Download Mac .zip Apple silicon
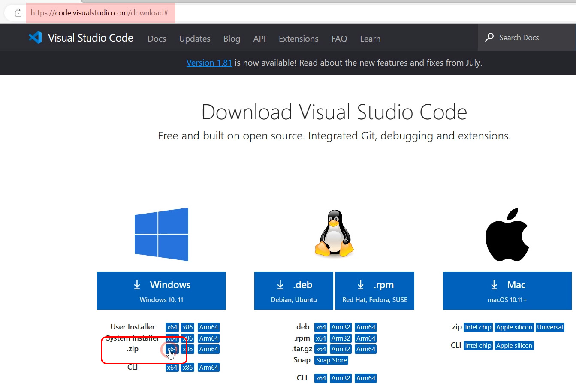The height and width of the screenshot is (392, 576). click(x=514, y=327)
